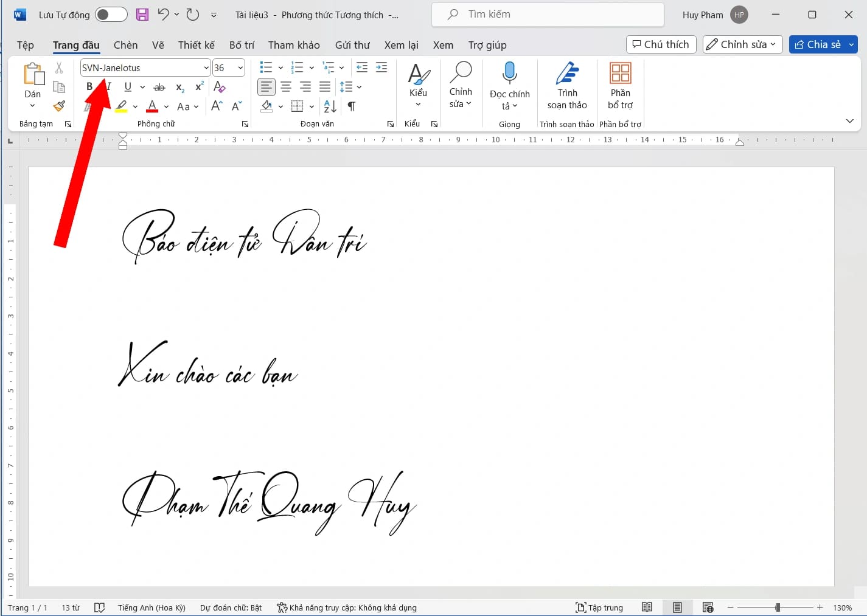Clear all formatting from text
The image size is (867, 616).
pos(220,87)
